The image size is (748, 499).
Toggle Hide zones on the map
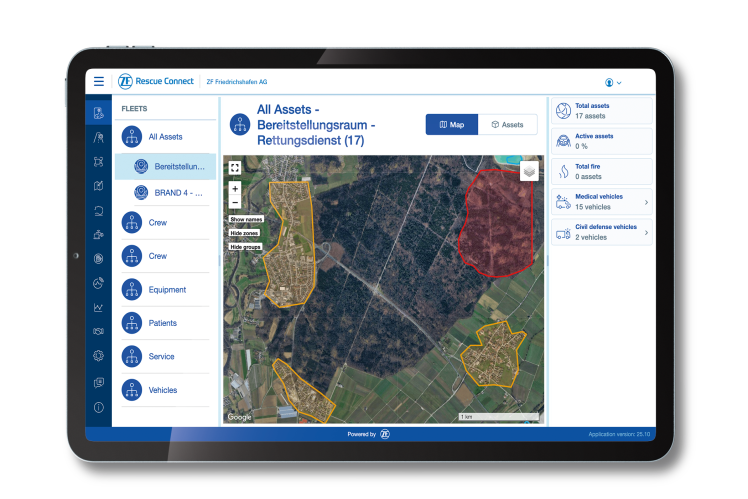244,233
